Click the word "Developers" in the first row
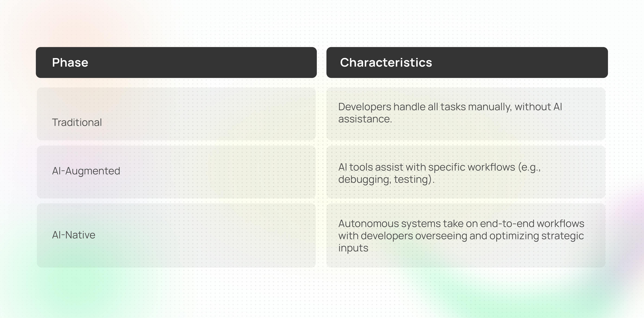644x318 pixels. [x=364, y=107]
